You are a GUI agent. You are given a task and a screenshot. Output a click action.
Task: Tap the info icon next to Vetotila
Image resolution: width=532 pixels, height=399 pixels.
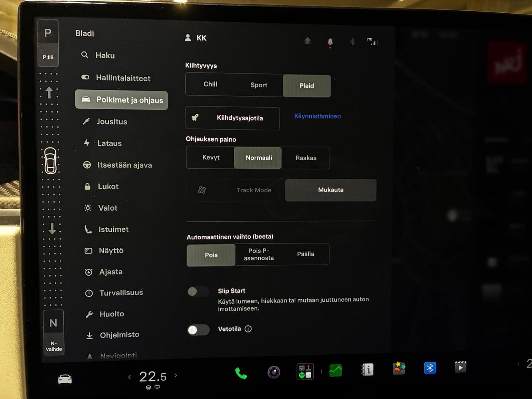pyautogui.click(x=248, y=329)
